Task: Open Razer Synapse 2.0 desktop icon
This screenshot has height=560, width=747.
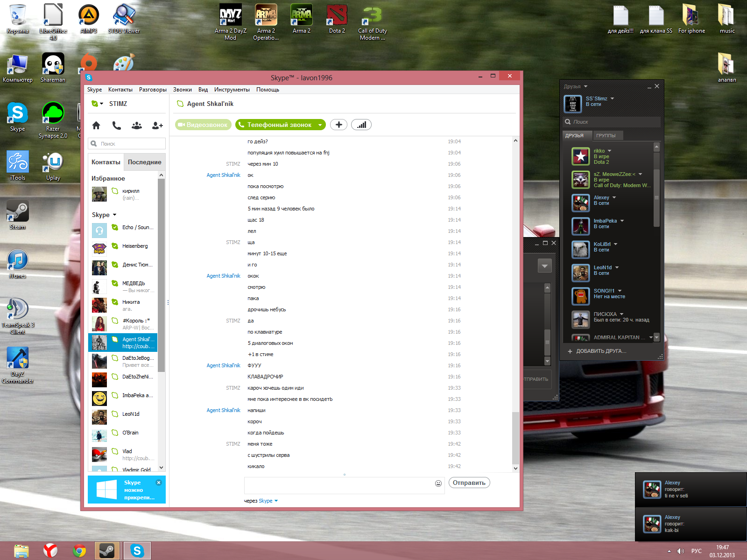Action: (x=53, y=120)
